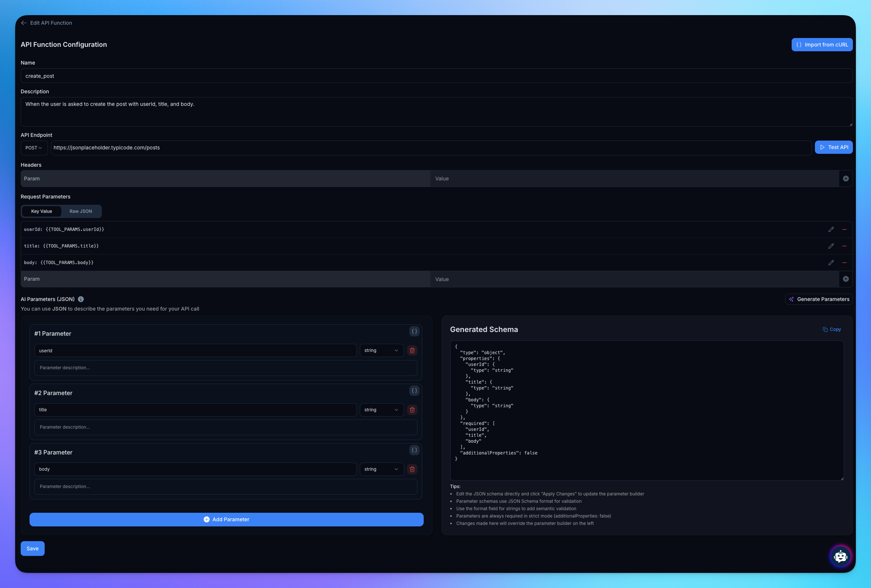Viewport: 871px width, 588px height.
Task: Click description field of #1 Parameter
Action: 226,368
